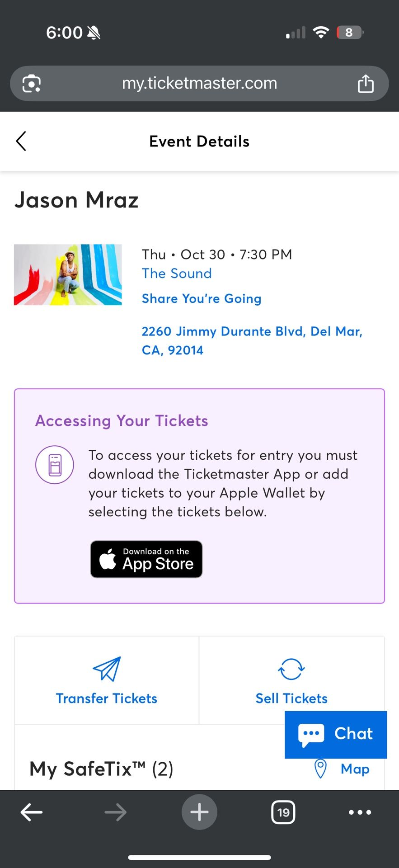Image resolution: width=399 pixels, height=868 pixels.
Task: Tap the Event Details header
Action: tap(199, 141)
